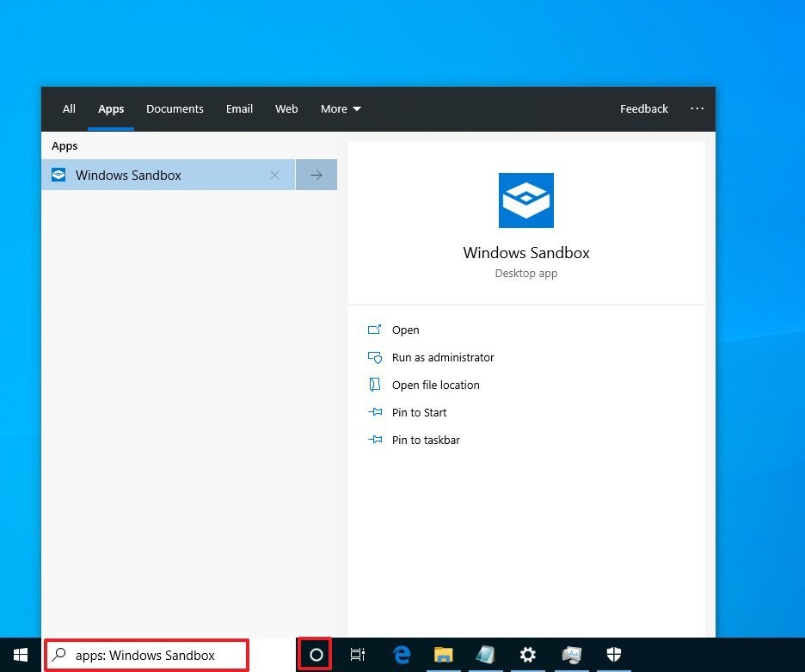Click the search box with apps: Windows Sandbox

[147, 655]
